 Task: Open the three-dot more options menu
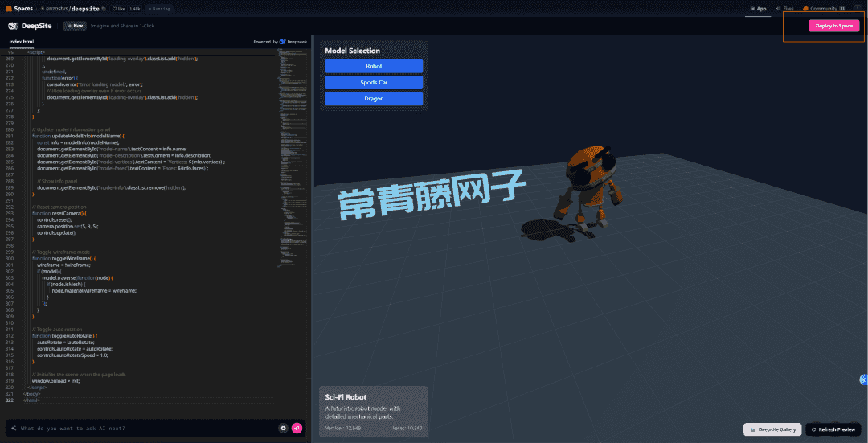coord(857,9)
